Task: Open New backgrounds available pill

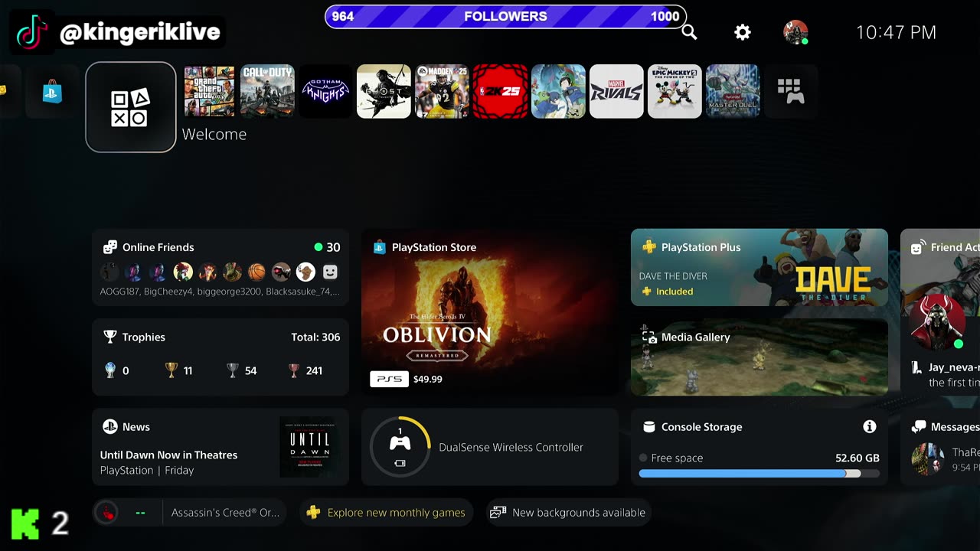Action: point(569,513)
